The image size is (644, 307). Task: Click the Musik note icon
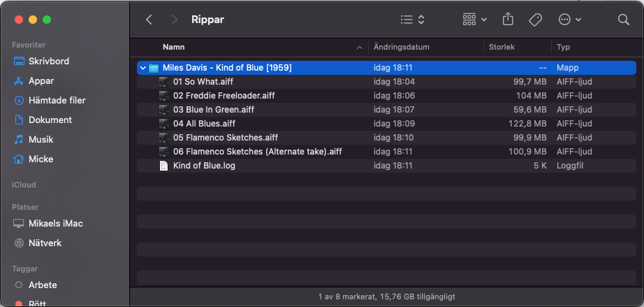19,140
